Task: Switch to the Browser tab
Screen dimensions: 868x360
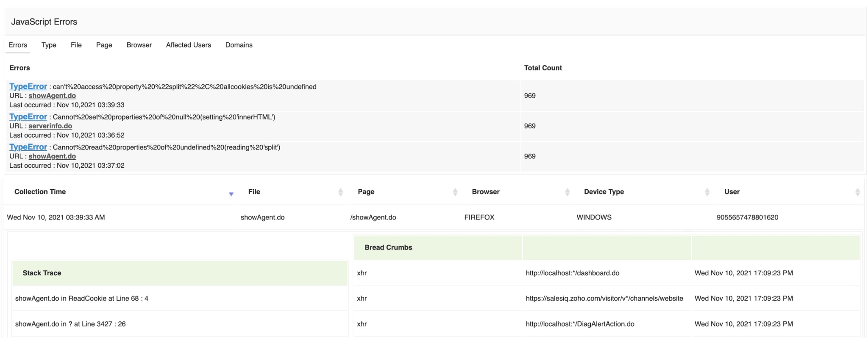Action: click(x=139, y=45)
